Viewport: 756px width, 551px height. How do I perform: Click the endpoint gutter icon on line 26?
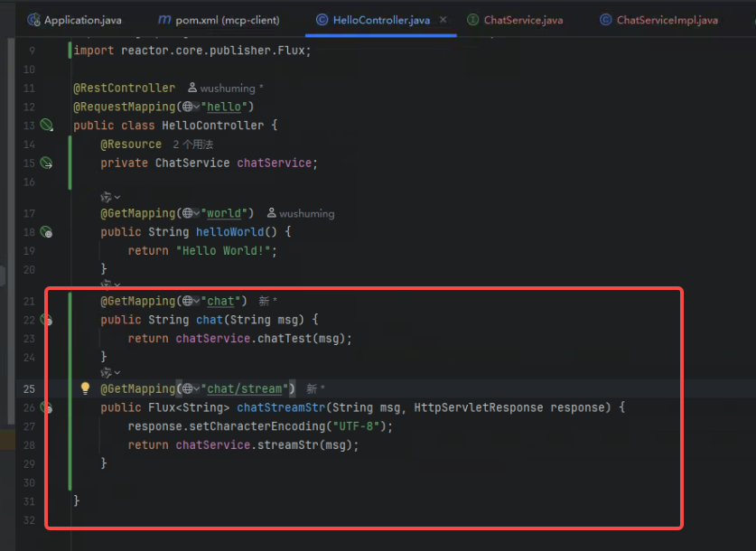coord(46,407)
